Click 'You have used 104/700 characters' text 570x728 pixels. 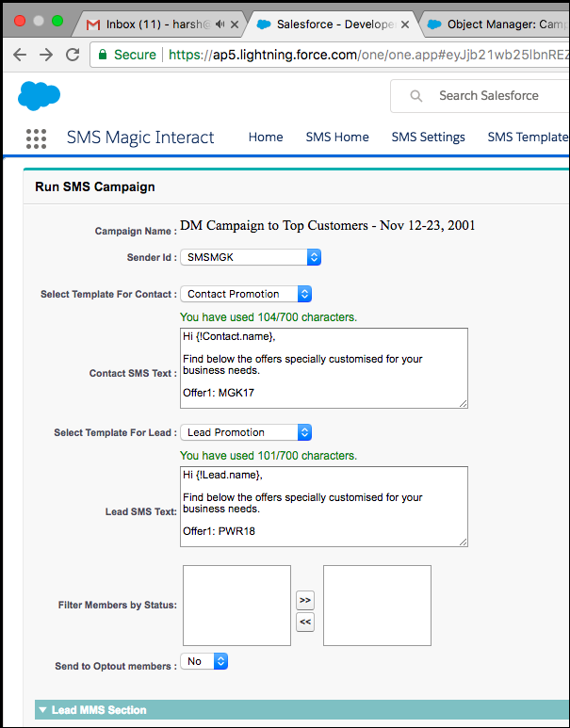pyautogui.click(x=269, y=317)
